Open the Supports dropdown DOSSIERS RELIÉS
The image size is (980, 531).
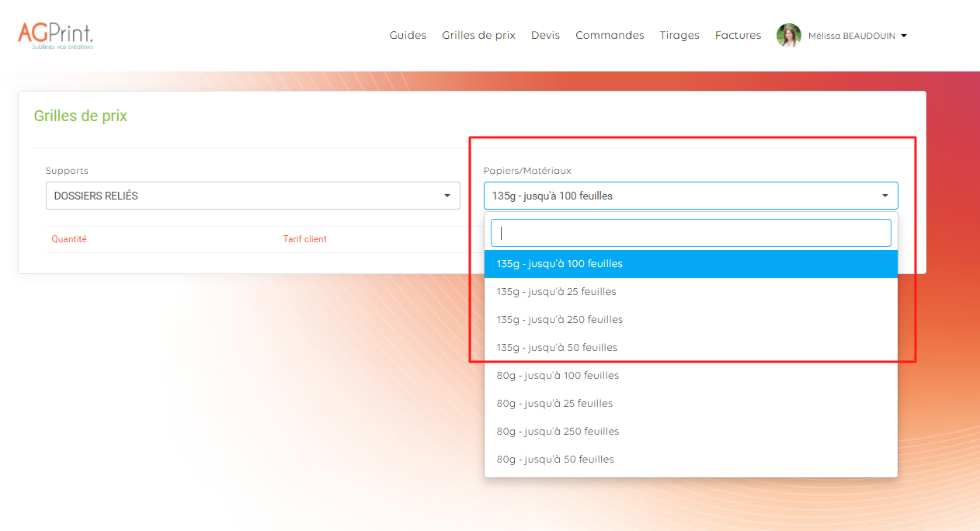tap(252, 196)
